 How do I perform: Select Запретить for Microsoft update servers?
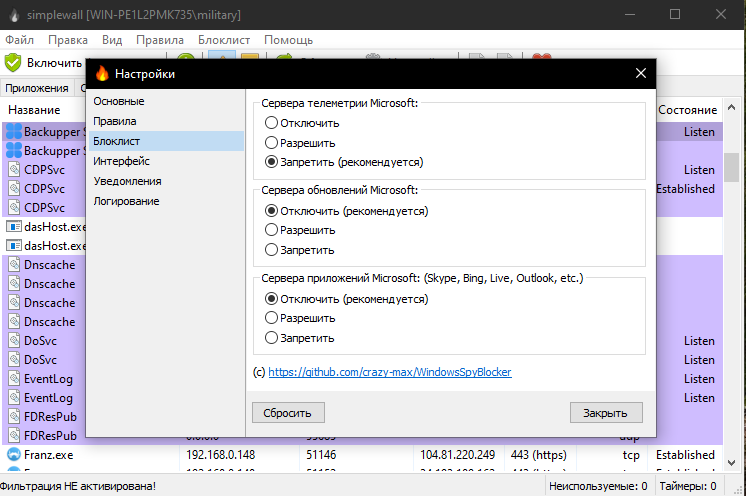(299, 250)
